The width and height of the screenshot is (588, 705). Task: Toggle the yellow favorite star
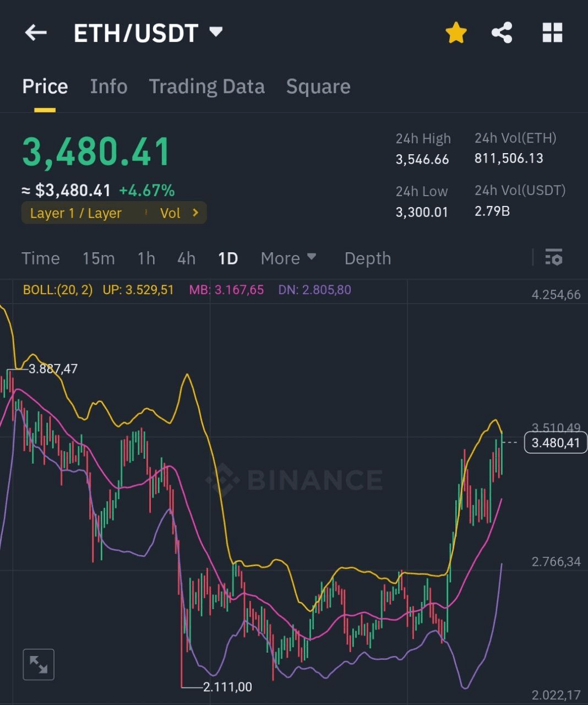[456, 32]
